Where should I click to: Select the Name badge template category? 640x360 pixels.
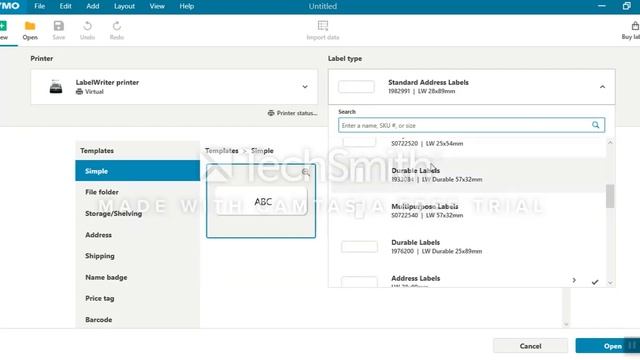point(138,277)
